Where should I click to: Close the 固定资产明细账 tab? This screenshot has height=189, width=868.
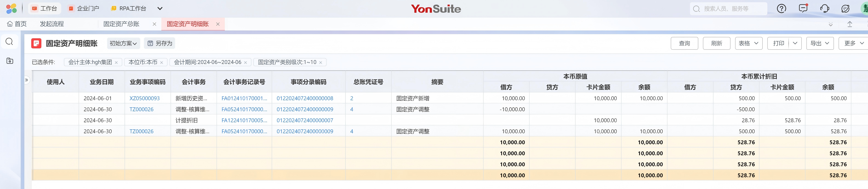[x=218, y=24]
